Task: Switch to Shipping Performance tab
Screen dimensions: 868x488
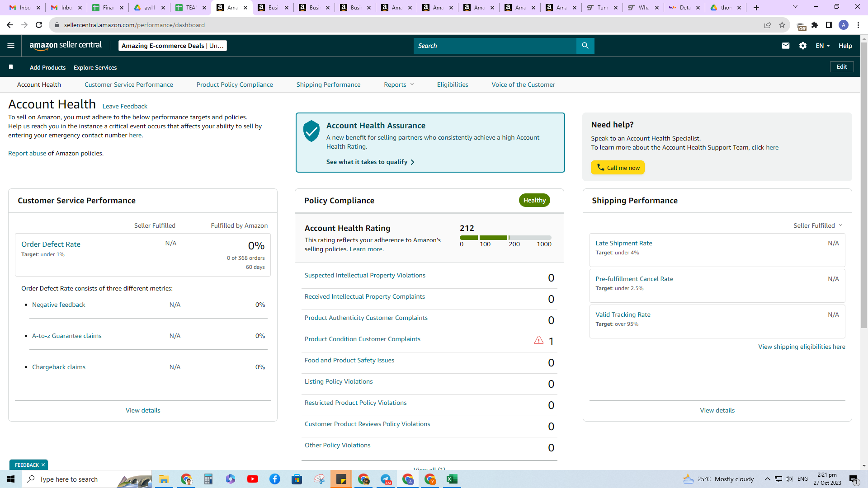Action: (x=328, y=84)
